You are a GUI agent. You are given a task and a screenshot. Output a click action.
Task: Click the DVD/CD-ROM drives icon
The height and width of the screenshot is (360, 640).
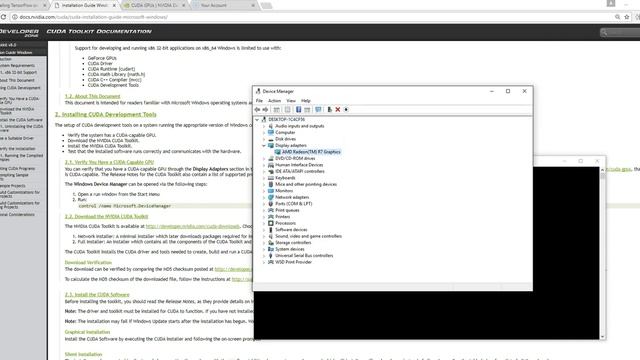click(x=271, y=158)
